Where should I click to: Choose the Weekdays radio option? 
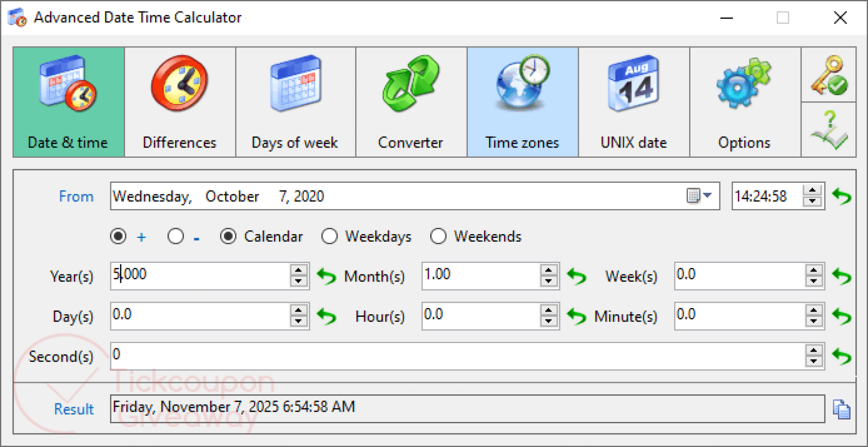click(x=329, y=236)
